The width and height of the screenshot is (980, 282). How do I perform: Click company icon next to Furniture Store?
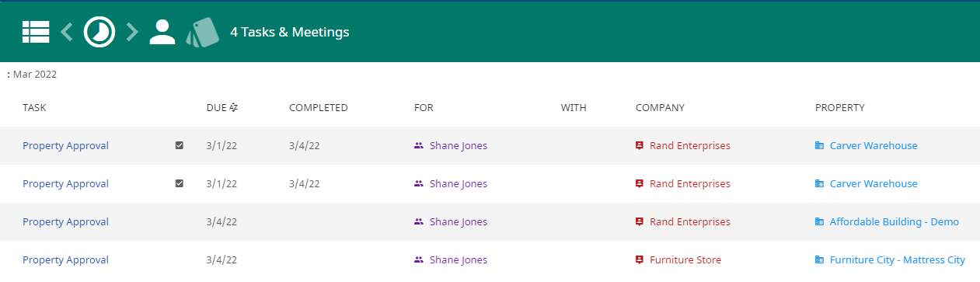click(640, 260)
